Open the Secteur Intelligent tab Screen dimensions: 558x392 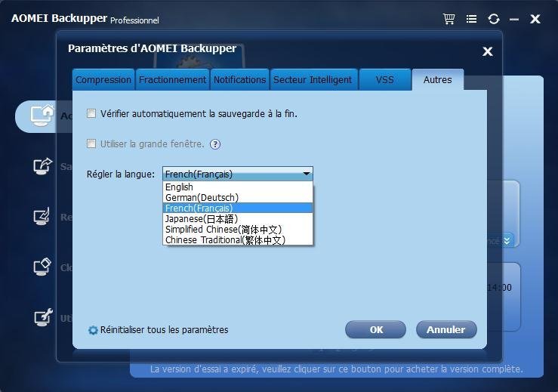[314, 80]
